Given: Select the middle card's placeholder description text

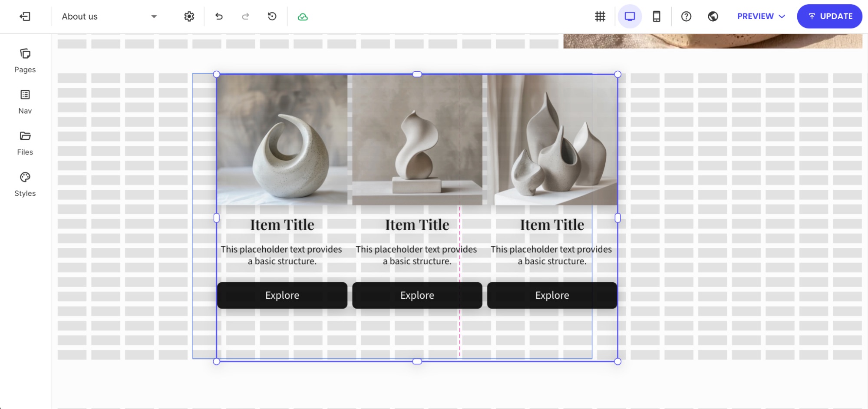Looking at the screenshot, I should click(x=416, y=255).
